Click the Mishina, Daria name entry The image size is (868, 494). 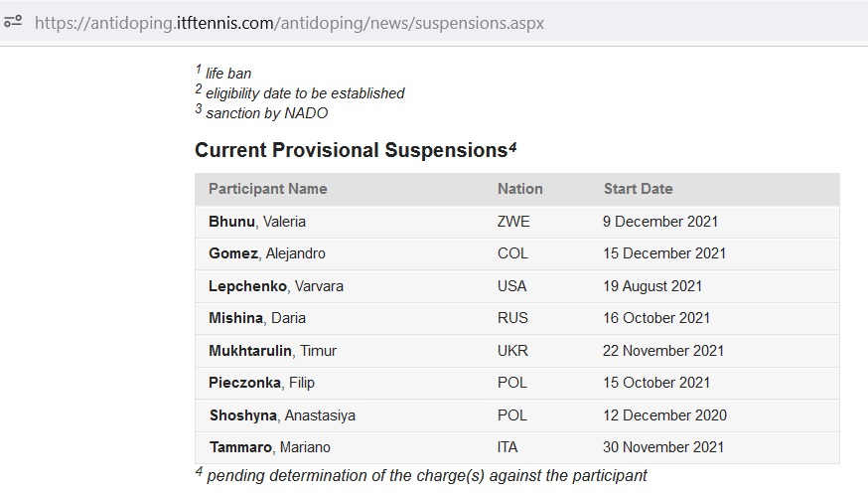point(256,318)
